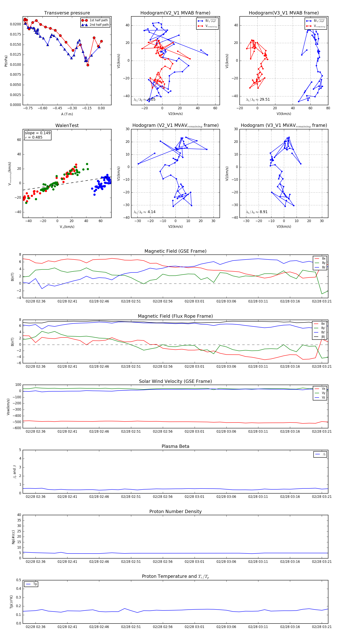Viewport: 351px width, 644px height.
Task: Click the 'Vremaining(km/s)' y-axis label in WalenTest
Action: 10,173
